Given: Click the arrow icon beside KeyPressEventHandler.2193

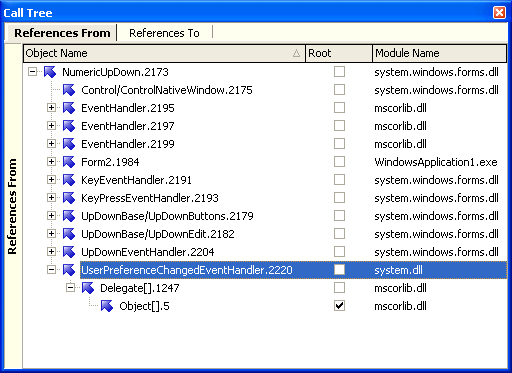Looking at the screenshot, I should coord(69,198).
